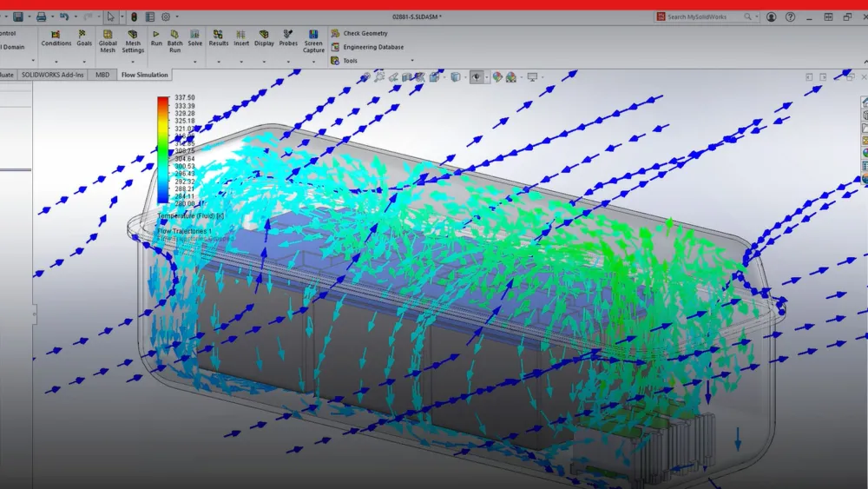This screenshot has height=489, width=868.
Task: Expand the Insert dropdown arrow
Action: tap(240, 62)
